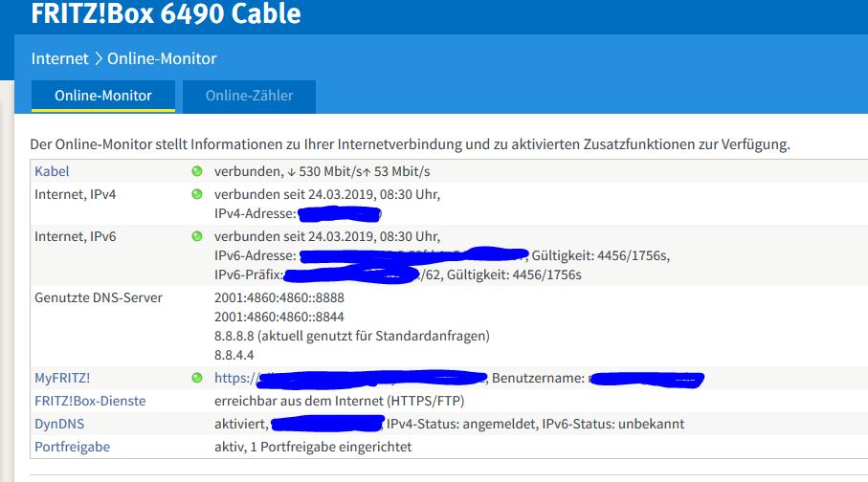Open the FRITZ!Box-Dienste link
The image size is (868, 482).
coord(90,401)
